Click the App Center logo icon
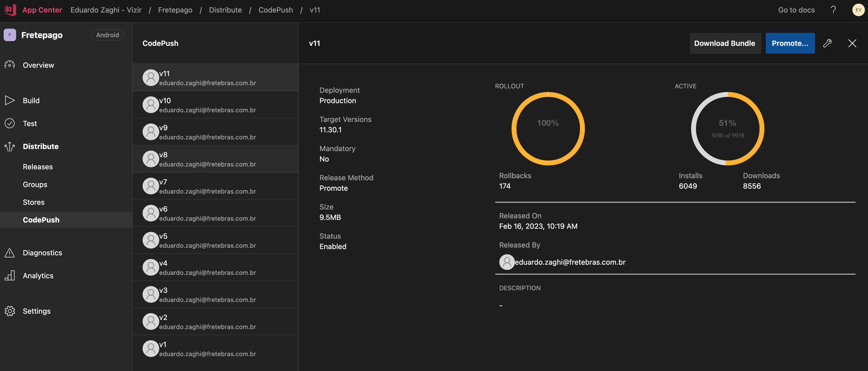 click(10, 10)
